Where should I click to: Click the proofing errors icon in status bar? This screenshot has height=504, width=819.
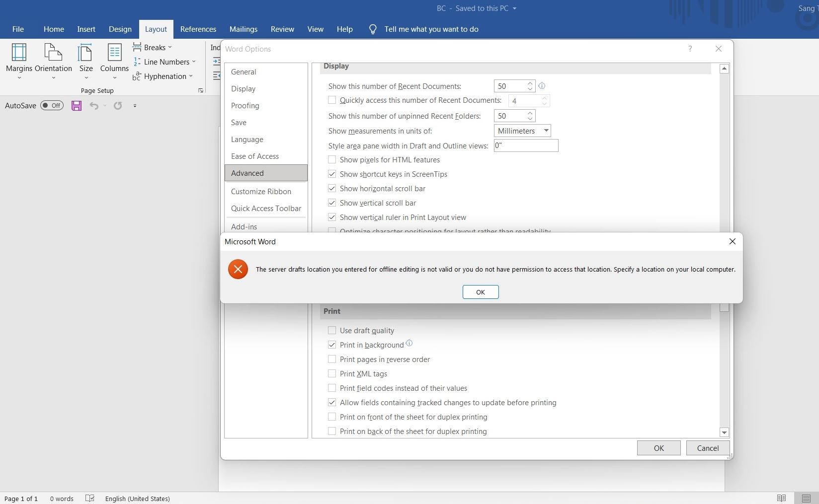(89, 499)
